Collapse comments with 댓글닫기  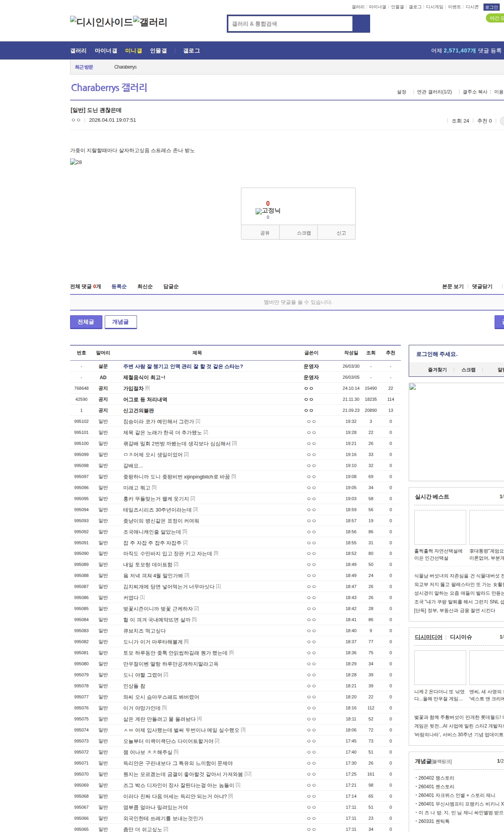click(482, 287)
